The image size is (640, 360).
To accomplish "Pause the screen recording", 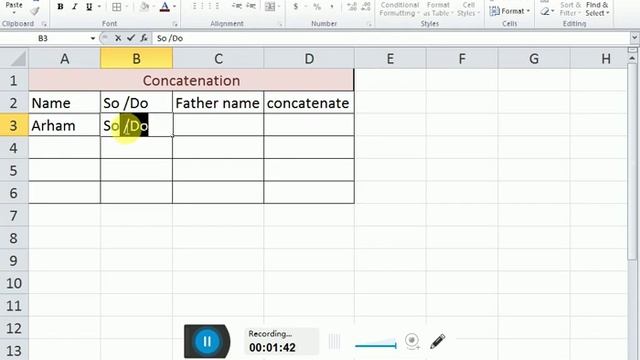I will pos(207,341).
